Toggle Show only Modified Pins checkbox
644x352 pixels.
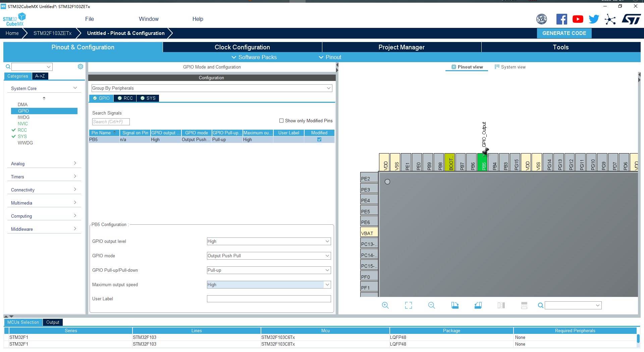pos(281,121)
